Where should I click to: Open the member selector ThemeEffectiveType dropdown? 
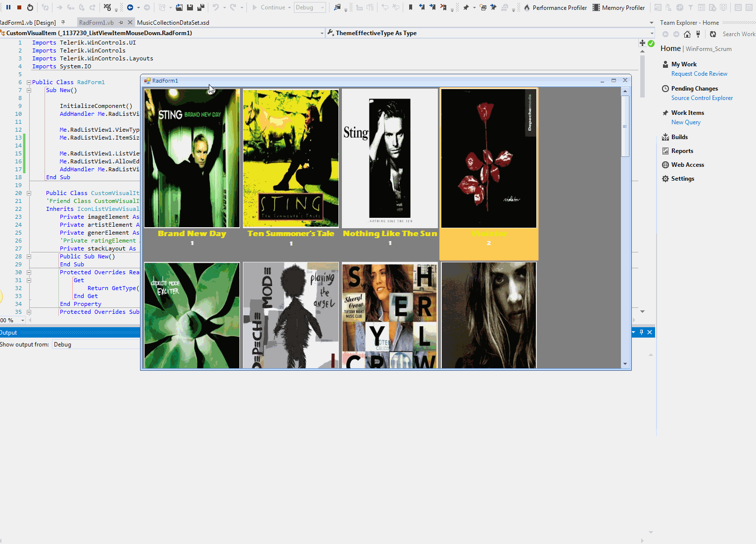pos(652,33)
